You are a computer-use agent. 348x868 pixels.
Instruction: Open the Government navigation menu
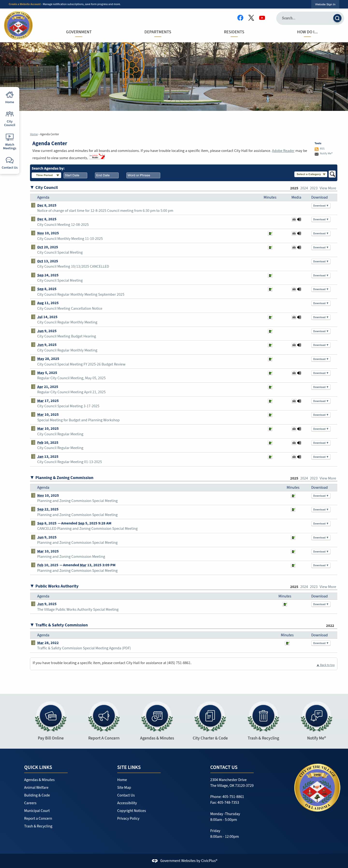pyautogui.click(x=79, y=32)
